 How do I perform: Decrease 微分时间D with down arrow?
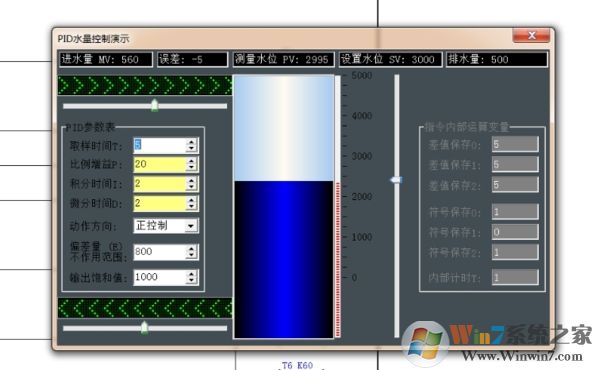(191, 207)
